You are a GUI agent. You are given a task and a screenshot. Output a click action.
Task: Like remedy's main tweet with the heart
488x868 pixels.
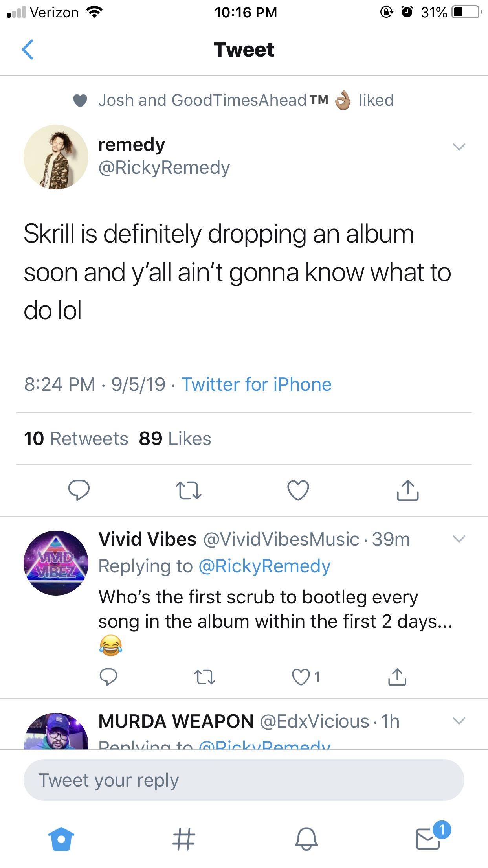point(298,490)
